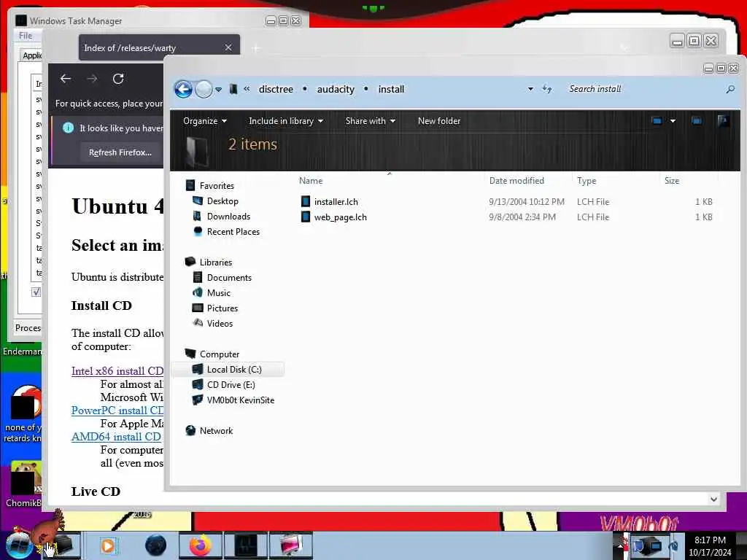Focus the Search install box
Viewport: 747px width, 560px height.
[643, 89]
